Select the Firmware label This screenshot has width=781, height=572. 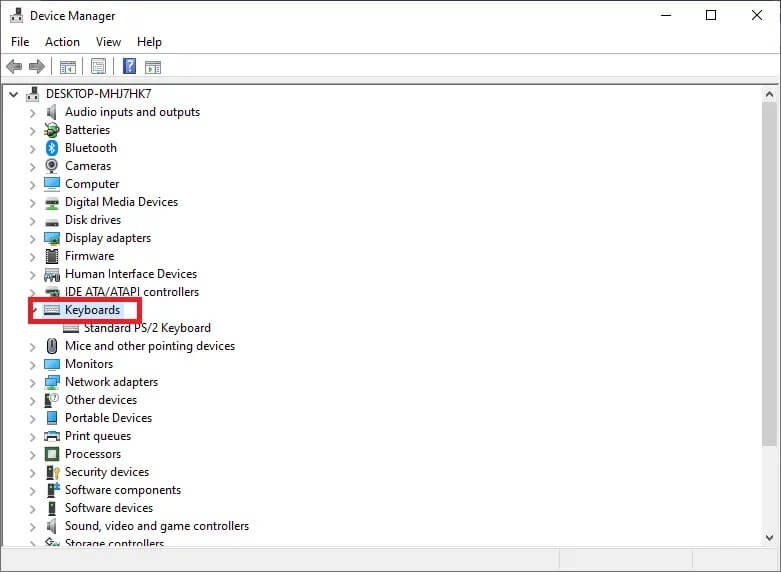pos(90,256)
